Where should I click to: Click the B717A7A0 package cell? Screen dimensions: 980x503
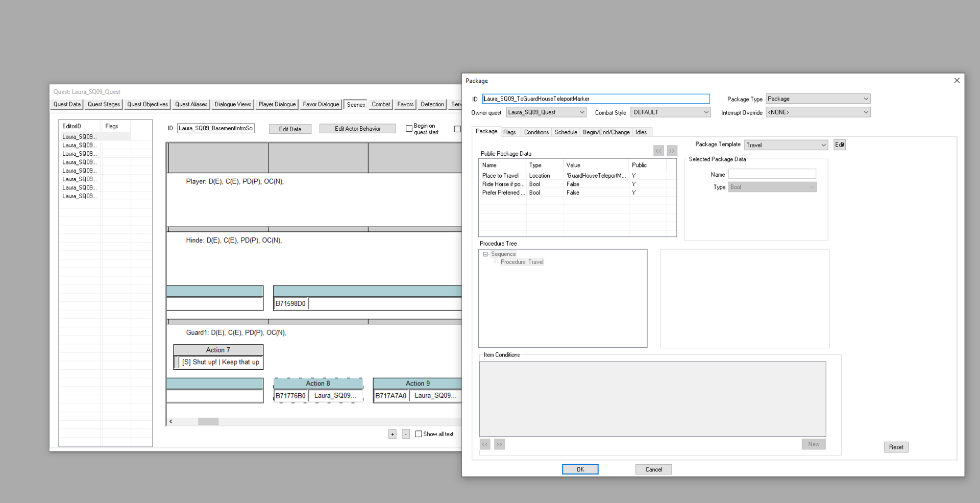pyautogui.click(x=391, y=396)
